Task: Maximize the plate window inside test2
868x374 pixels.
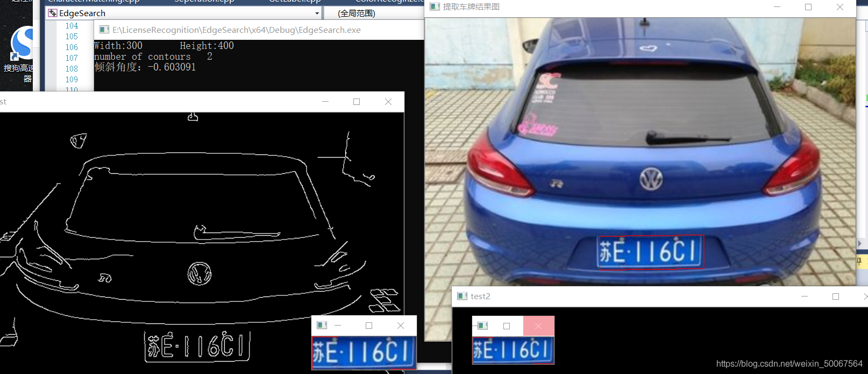Action: click(x=507, y=326)
